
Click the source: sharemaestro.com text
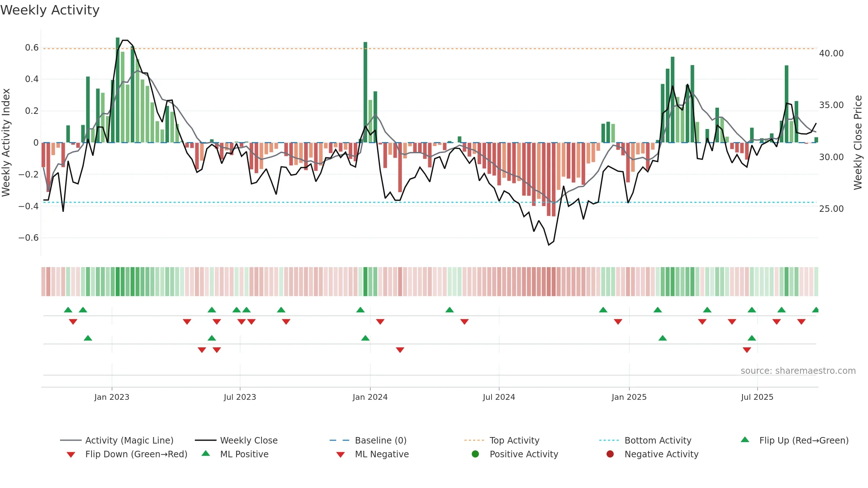coord(798,371)
